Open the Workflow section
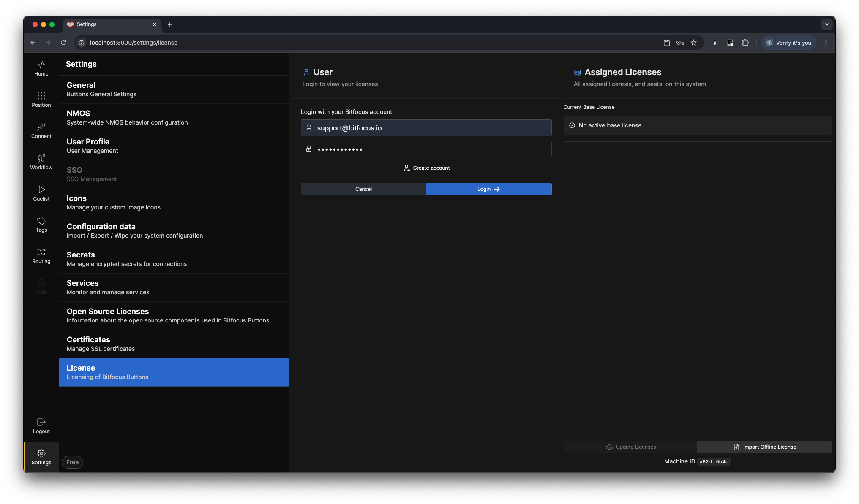 (41, 162)
